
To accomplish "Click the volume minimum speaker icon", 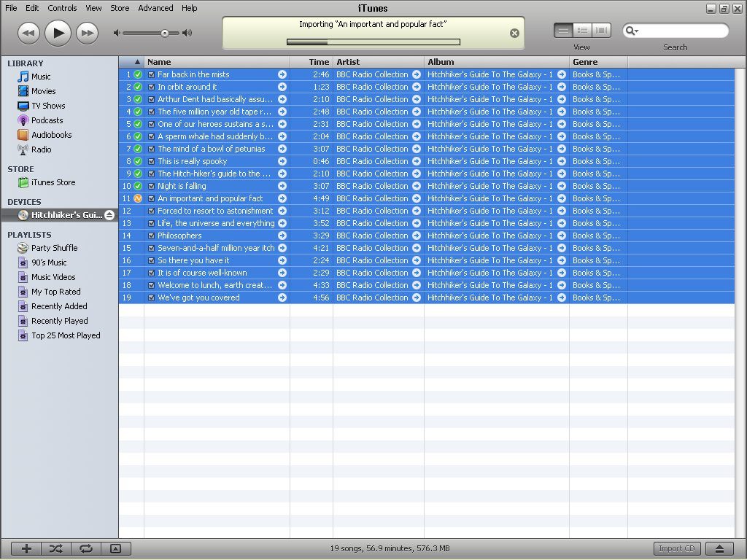I will click(117, 33).
